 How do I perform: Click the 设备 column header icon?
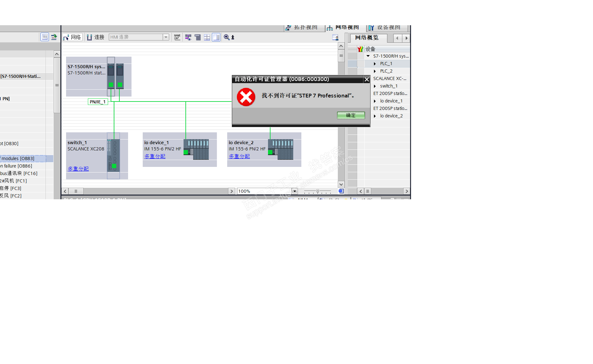(x=361, y=49)
